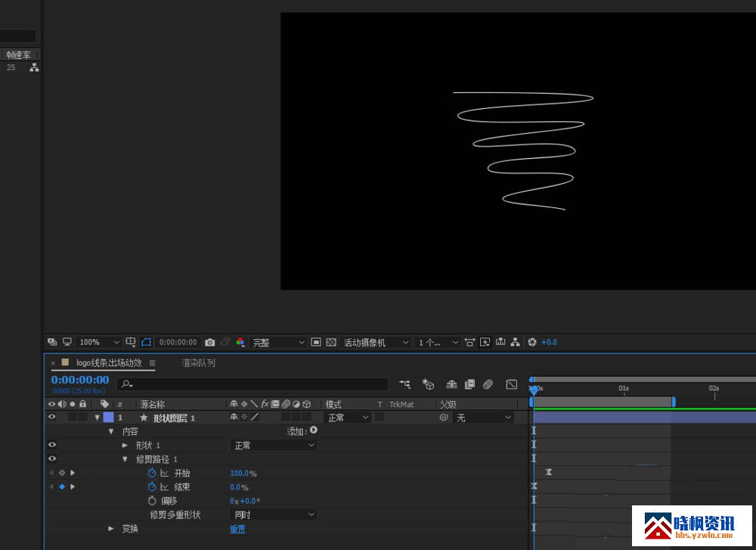
Task: Open the composition flowchart icon in viewer toolbar
Action: [516, 342]
